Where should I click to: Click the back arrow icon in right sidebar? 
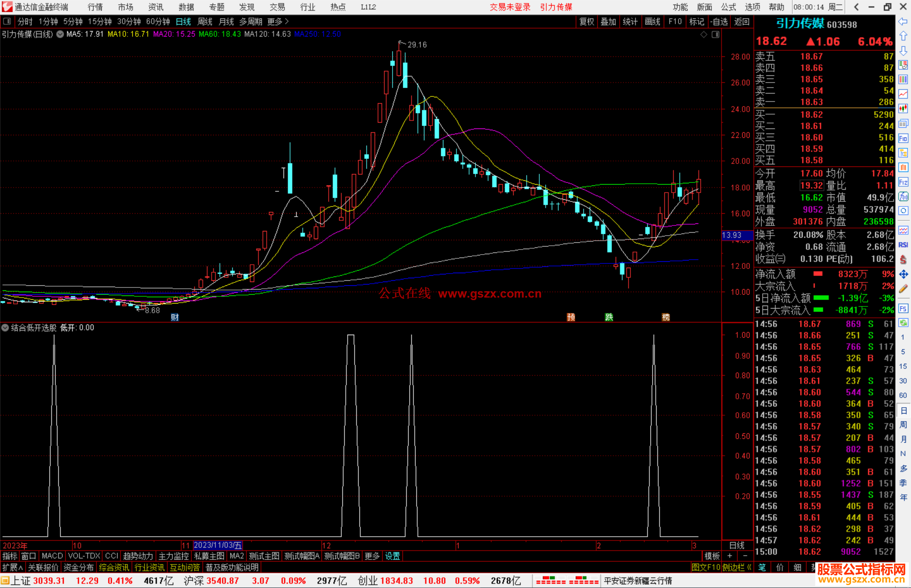(903, 21)
